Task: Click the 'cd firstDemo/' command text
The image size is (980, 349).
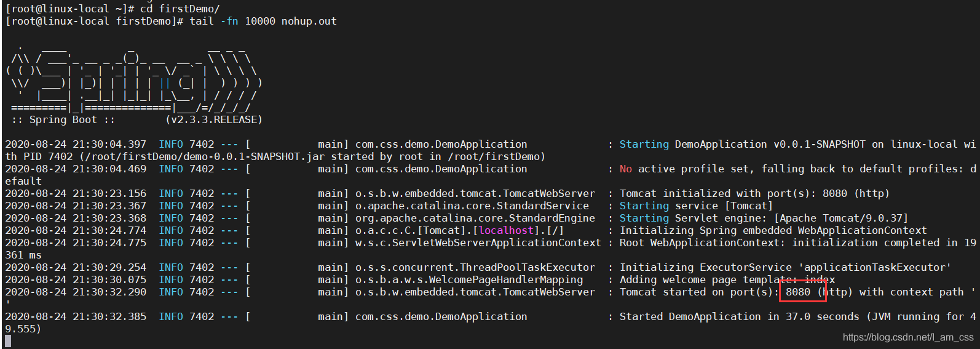Action: [x=180, y=9]
